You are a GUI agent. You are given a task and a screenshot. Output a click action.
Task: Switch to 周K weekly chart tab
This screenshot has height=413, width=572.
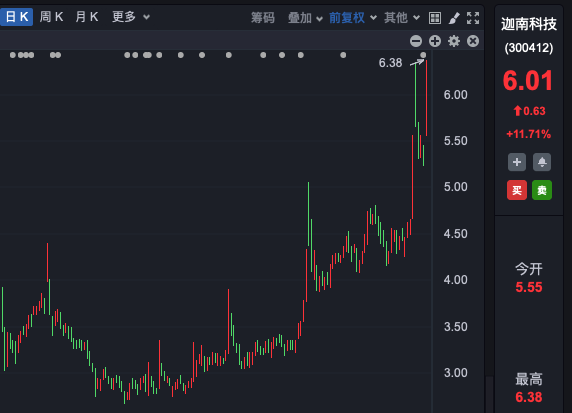(x=51, y=17)
